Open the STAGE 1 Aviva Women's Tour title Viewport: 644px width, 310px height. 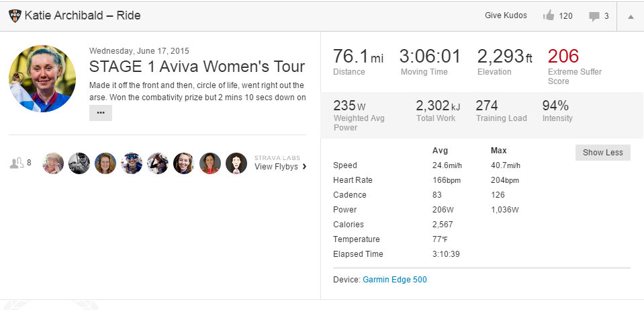[197, 67]
